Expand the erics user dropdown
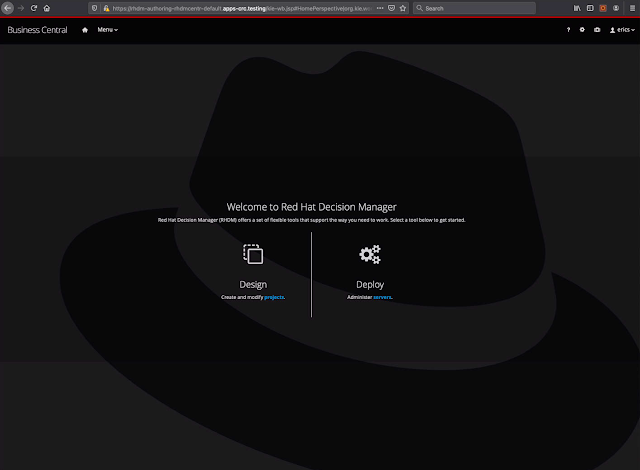 coord(622,30)
